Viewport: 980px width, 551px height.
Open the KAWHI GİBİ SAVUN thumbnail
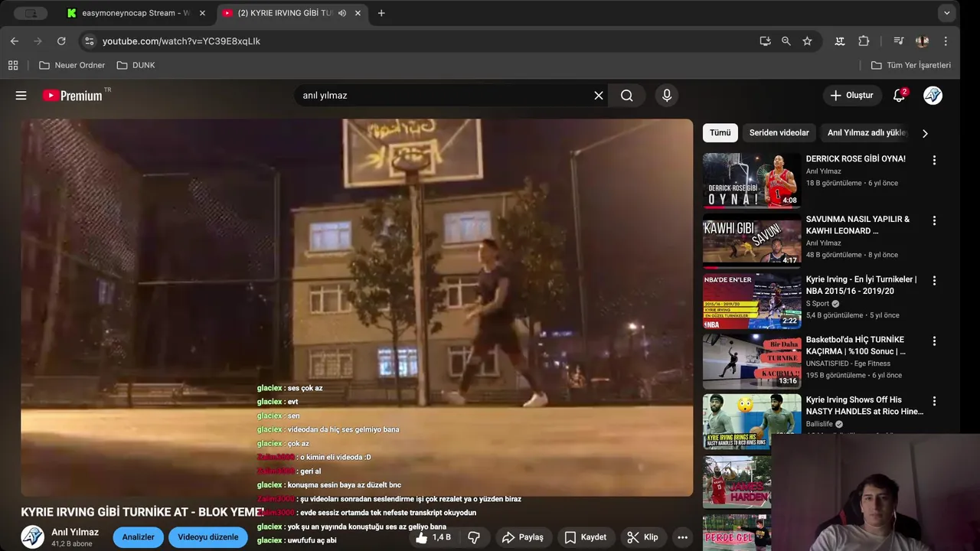coord(752,241)
